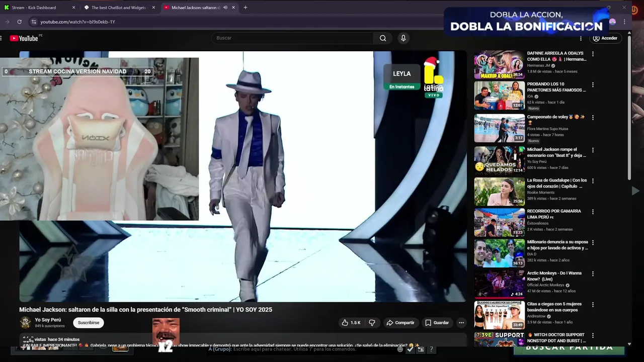Mute the tab via speaker icon
This screenshot has width=644, height=362.
coord(225,8)
